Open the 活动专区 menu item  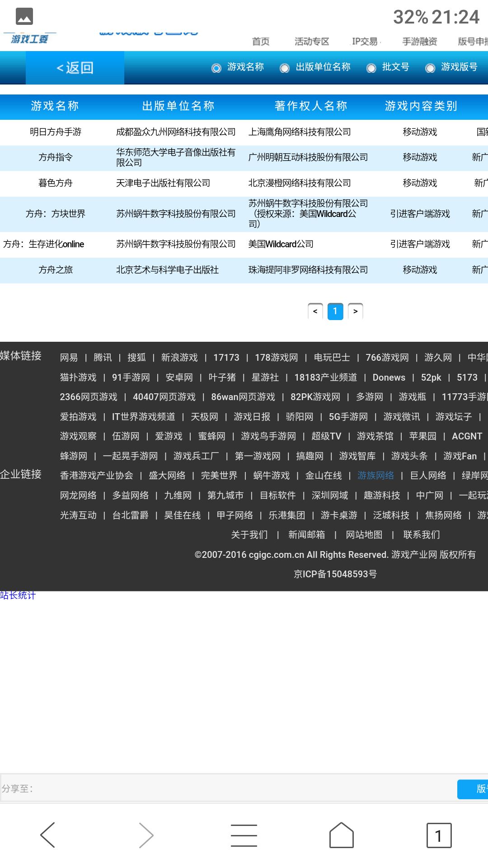[312, 42]
